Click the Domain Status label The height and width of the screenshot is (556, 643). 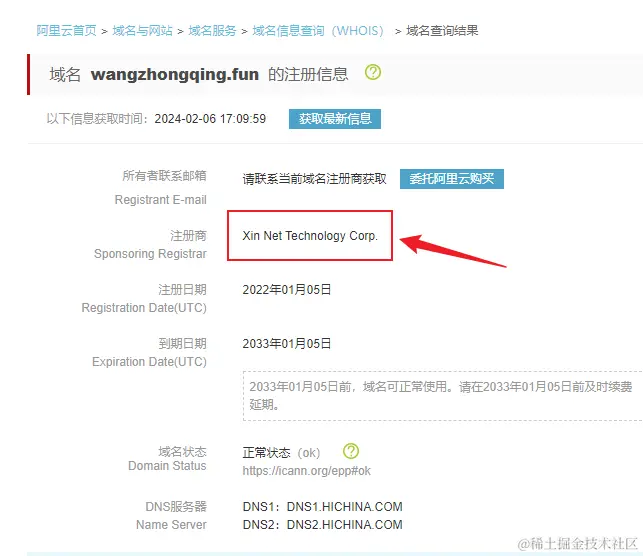(167, 466)
